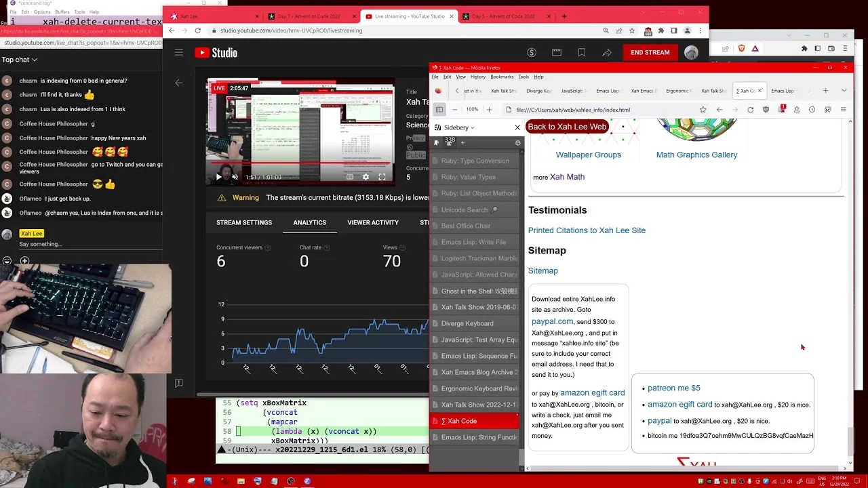This screenshot has height=488, width=868.
Task: Bookmark page with the star icon
Action: click(703, 109)
